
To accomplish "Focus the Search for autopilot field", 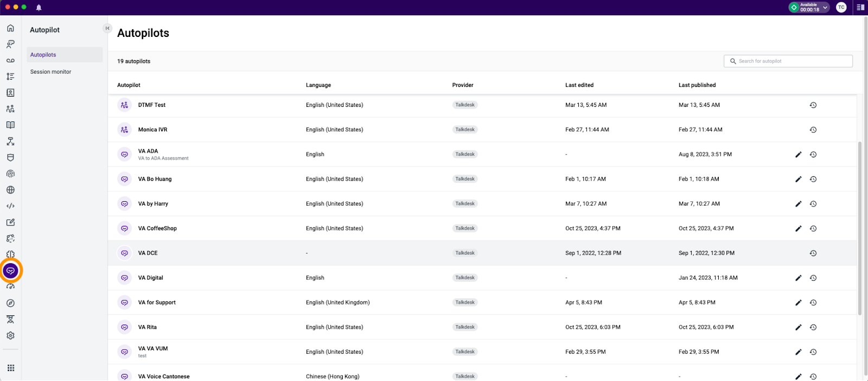I will point(788,61).
